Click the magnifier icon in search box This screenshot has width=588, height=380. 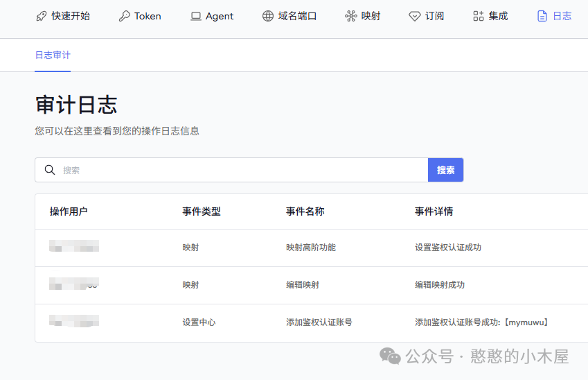pos(50,170)
